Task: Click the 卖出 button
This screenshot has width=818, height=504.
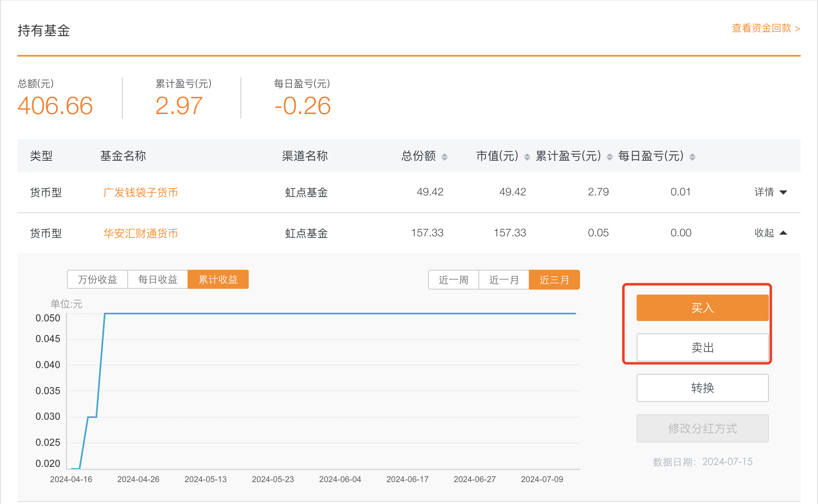Action: coord(703,347)
